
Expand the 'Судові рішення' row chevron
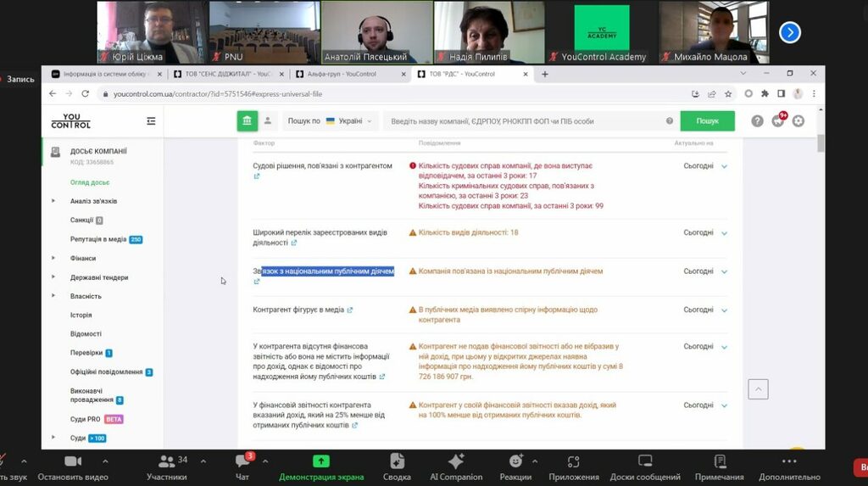click(724, 166)
